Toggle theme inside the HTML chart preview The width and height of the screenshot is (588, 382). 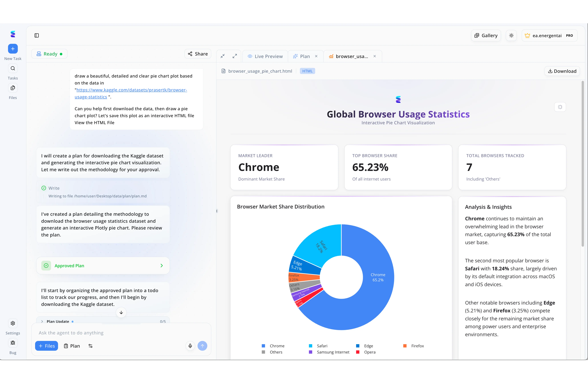[560, 107]
